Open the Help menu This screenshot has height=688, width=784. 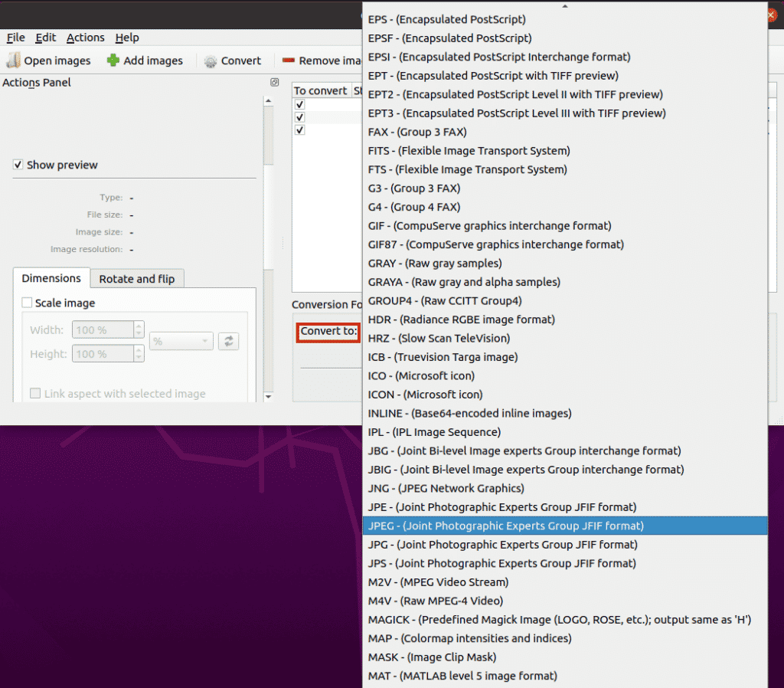click(x=127, y=37)
